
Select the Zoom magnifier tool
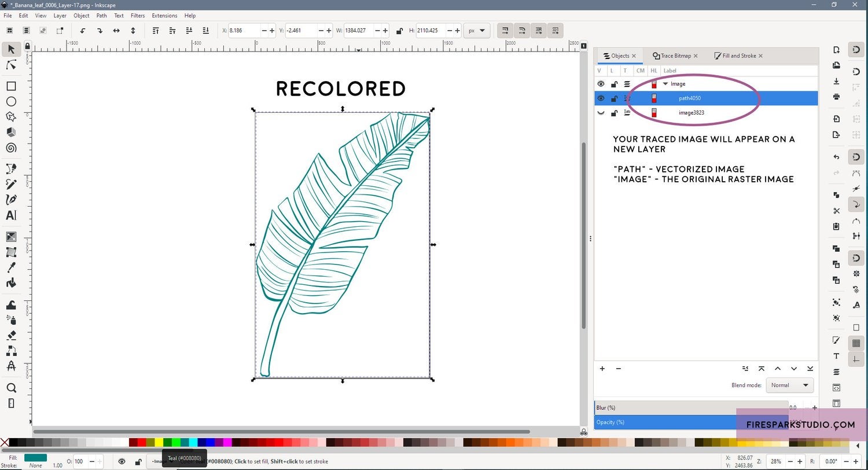point(11,388)
